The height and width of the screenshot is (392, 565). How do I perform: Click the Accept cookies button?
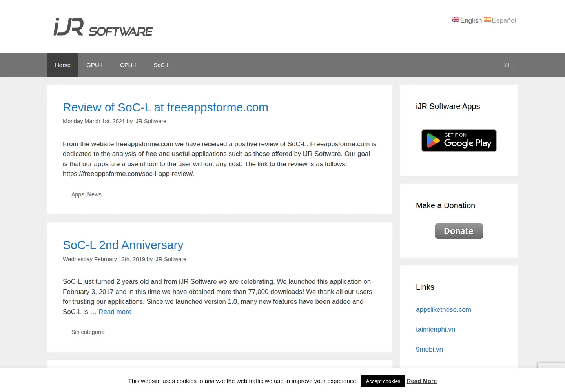click(x=383, y=381)
